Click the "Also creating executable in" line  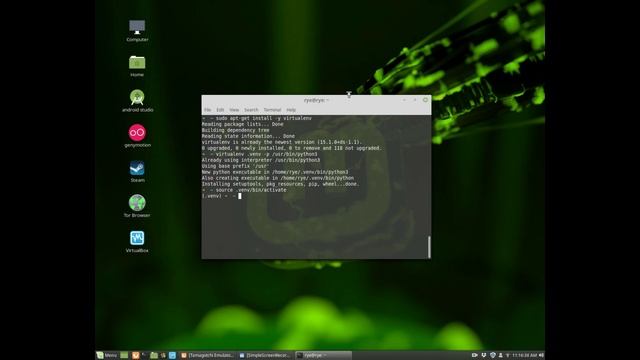(x=278, y=178)
